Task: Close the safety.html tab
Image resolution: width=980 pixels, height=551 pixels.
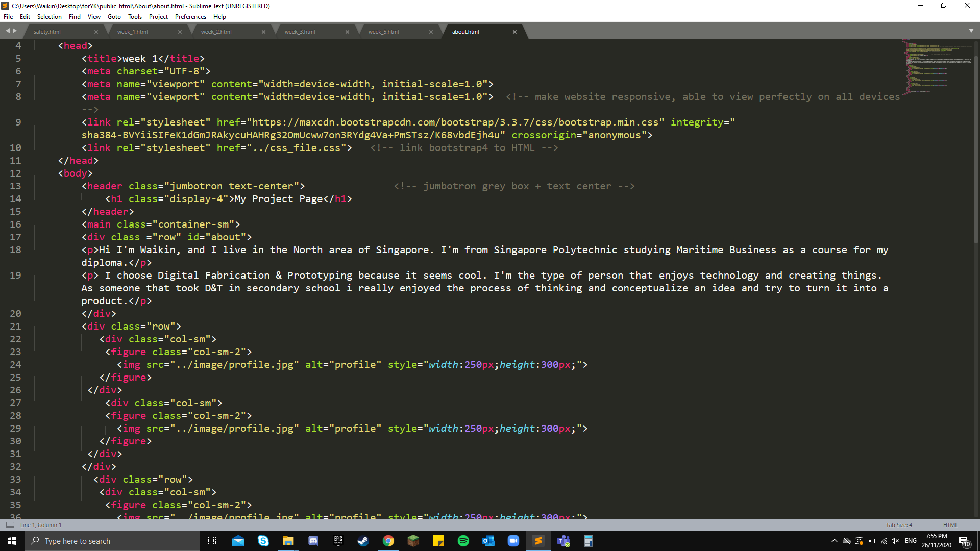Action: [96, 32]
